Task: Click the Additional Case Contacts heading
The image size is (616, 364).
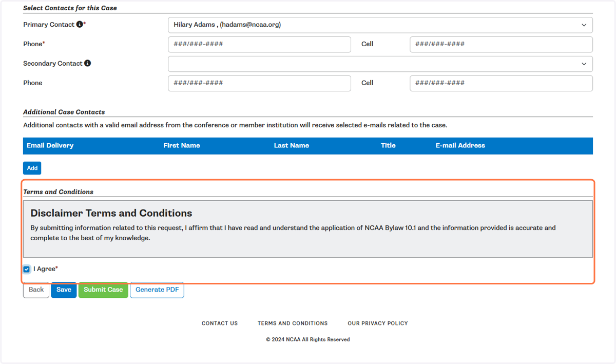Action: pyautogui.click(x=64, y=112)
